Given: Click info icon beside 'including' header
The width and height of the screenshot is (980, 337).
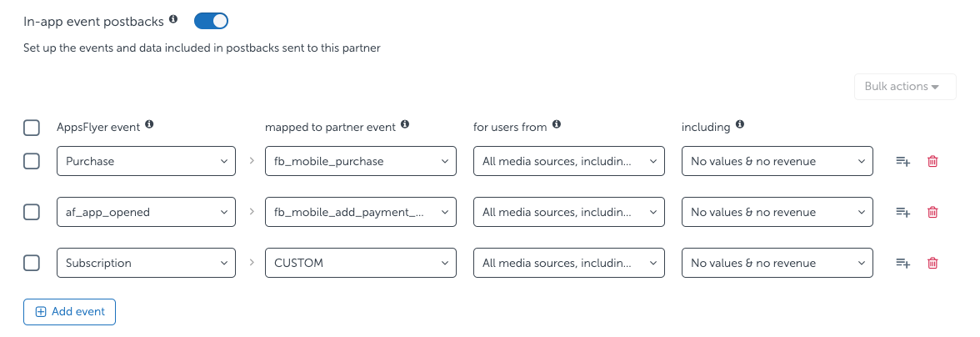Looking at the screenshot, I should pos(740,125).
